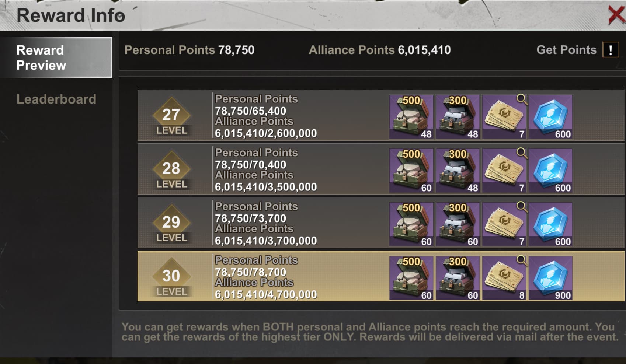
Task: Click the Level 27 iron chest reward icon
Action: 458,117
